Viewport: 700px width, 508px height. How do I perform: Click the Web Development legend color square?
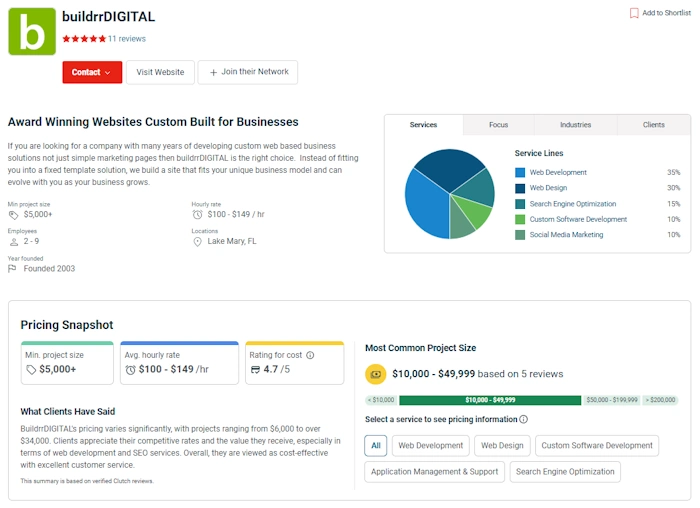[x=520, y=172]
